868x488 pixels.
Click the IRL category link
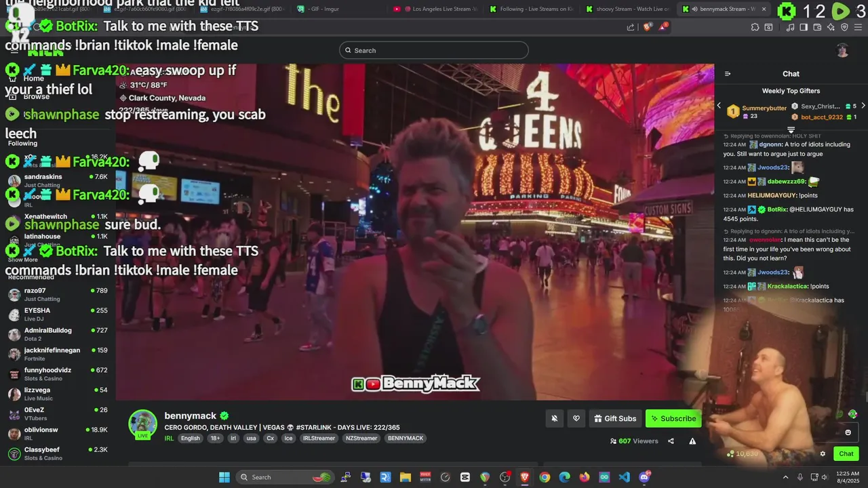tap(169, 438)
